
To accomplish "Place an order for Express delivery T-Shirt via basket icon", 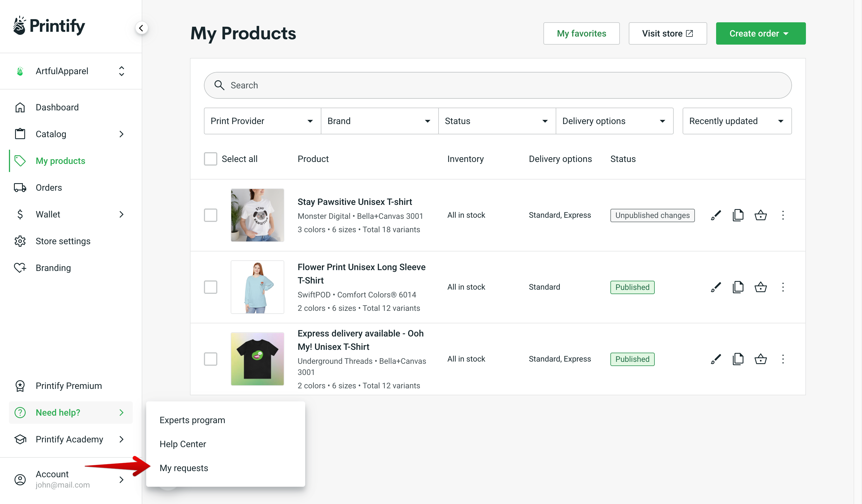I will (761, 359).
